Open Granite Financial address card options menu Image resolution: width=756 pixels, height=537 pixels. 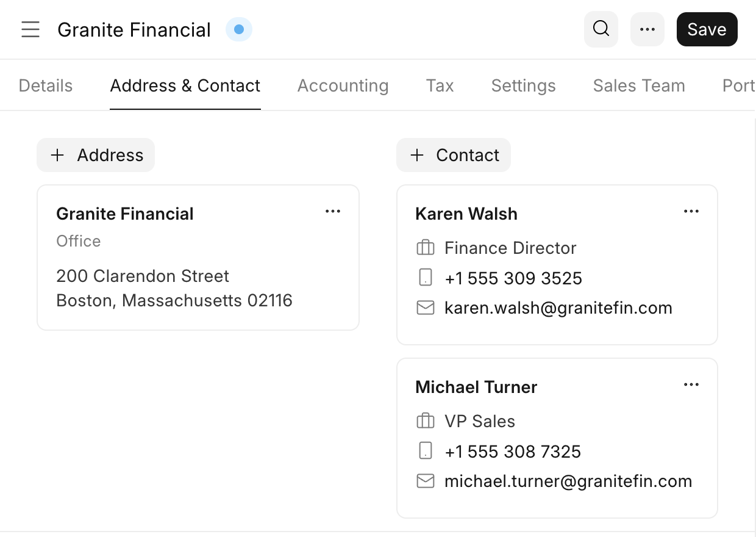(333, 211)
